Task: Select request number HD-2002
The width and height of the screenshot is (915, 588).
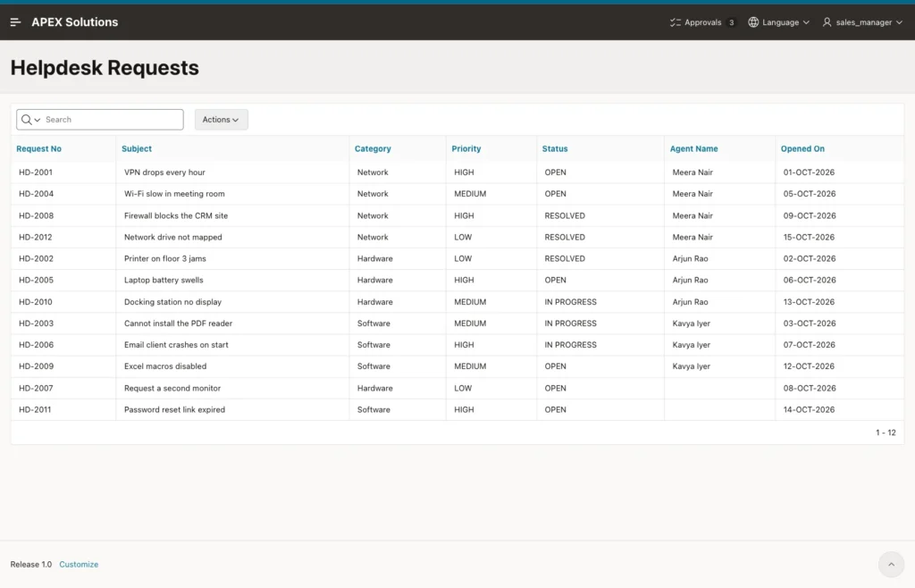Action: coord(36,258)
